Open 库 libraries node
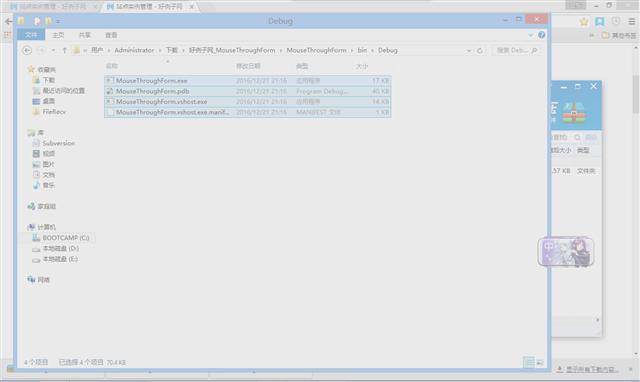The image size is (640, 382). [x=36, y=133]
